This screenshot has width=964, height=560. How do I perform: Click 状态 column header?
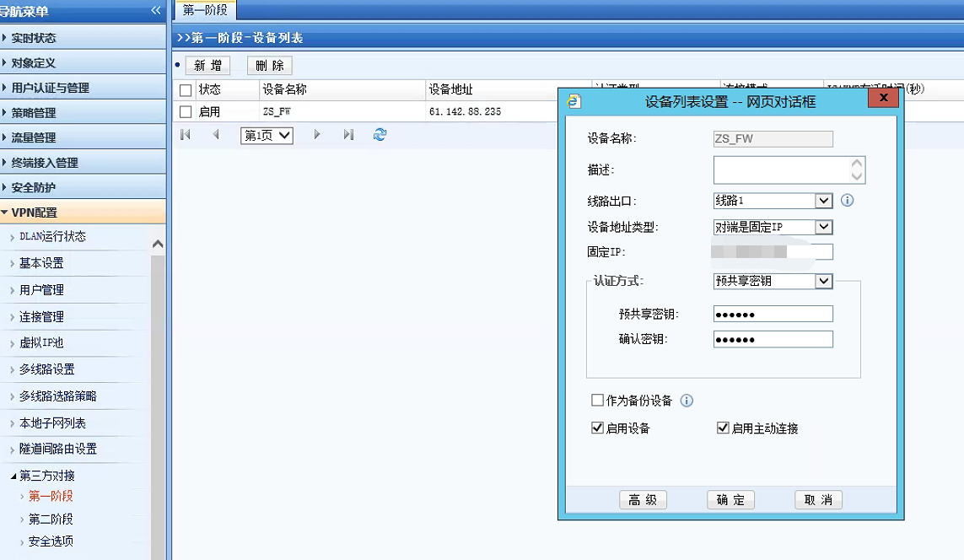tap(210, 89)
